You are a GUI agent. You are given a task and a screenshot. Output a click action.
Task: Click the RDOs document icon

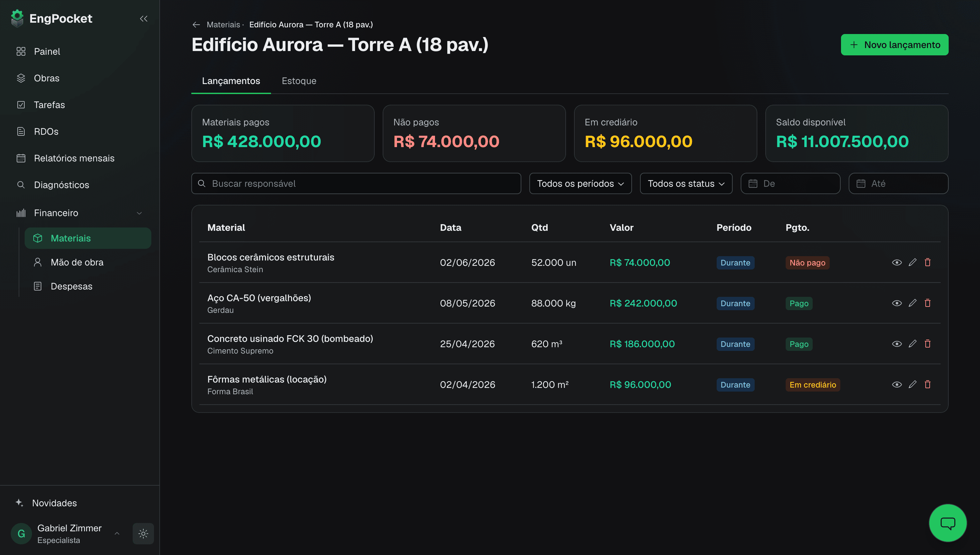point(21,131)
